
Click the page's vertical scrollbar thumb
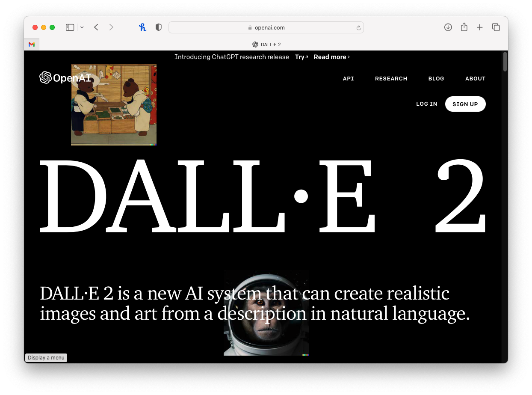point(505,61)
